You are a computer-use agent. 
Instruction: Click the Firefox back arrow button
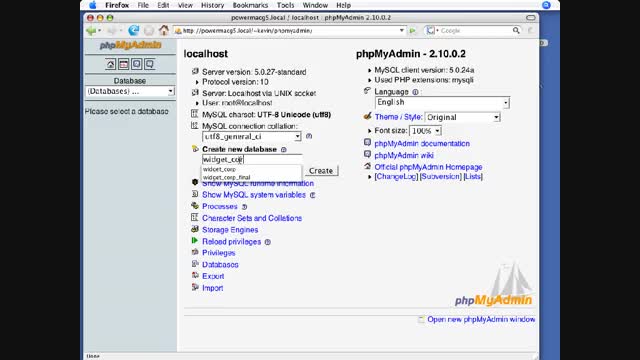click(x=91, y=31)
